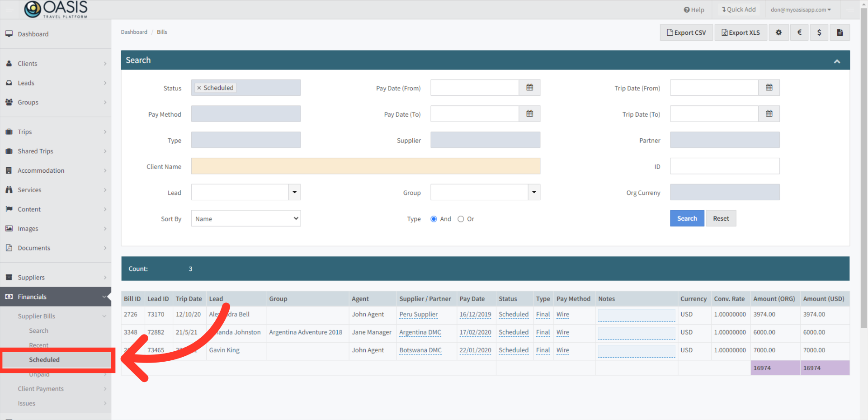The height and width of the screenshot is (420, 868).
Task: Click inside the Client Name input field
Action: coord(365,166)
